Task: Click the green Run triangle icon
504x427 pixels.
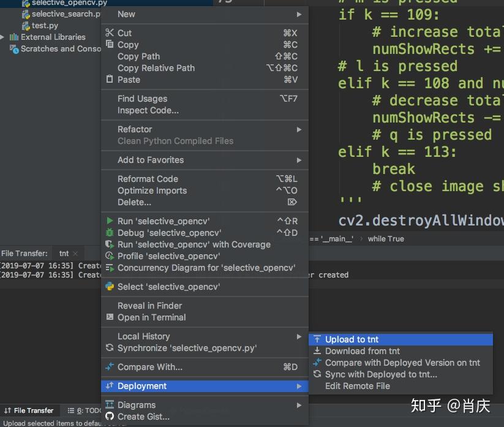Action: coord(110,221)
